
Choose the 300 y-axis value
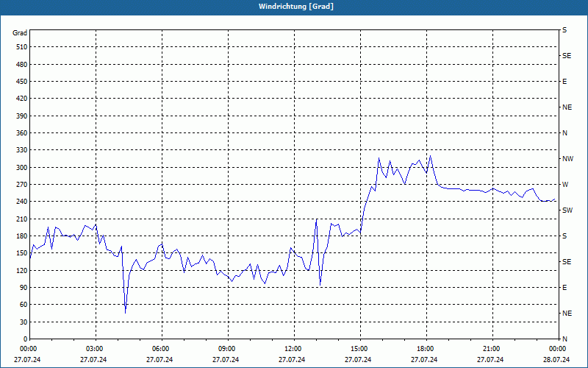21,168
